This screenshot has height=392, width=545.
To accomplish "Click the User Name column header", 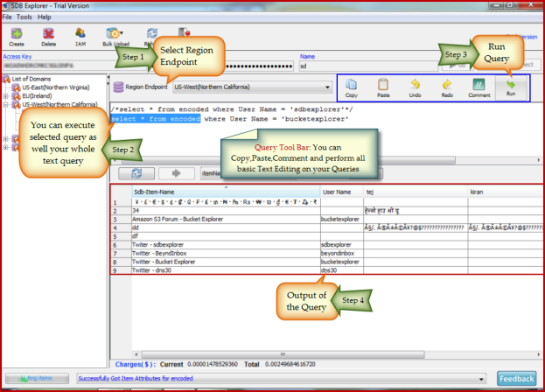I will (x=342, y=192).
